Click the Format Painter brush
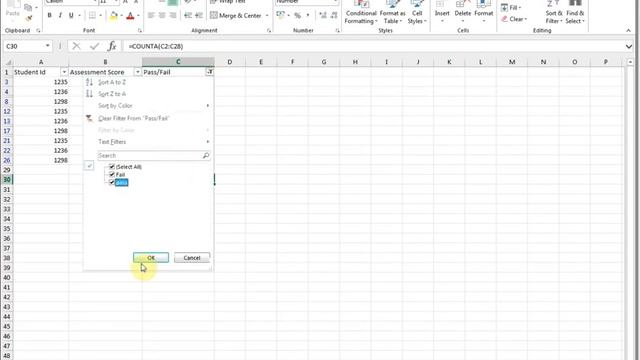Image resolution: width=640 pixels, height=360 pixels. click(x=29, y=18)
